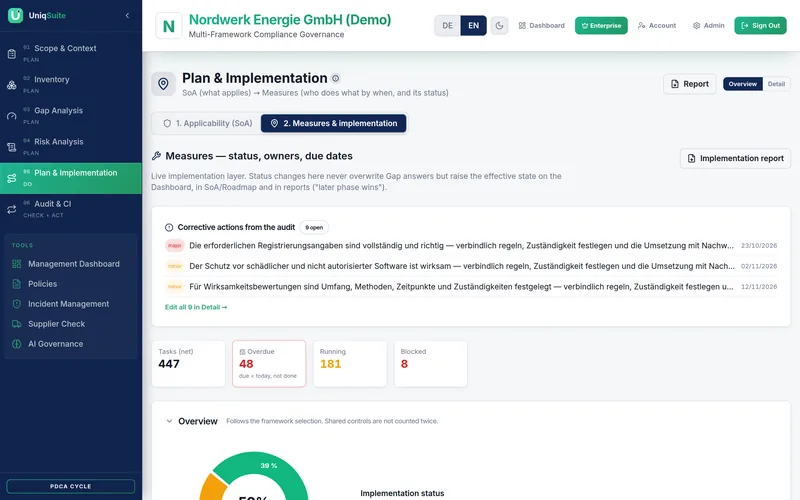This screenshot has width=800, height=500.
Task: Filter by the Overdue 48 card
Action: [269, 364]
